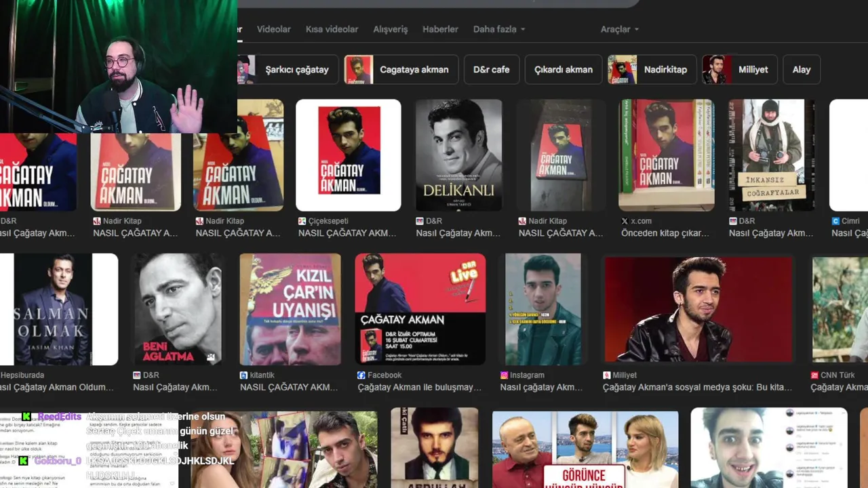The height and width of the screenshot is (488, 868).
Task: Click the kitantik source favicon
Action: point(243,375)
